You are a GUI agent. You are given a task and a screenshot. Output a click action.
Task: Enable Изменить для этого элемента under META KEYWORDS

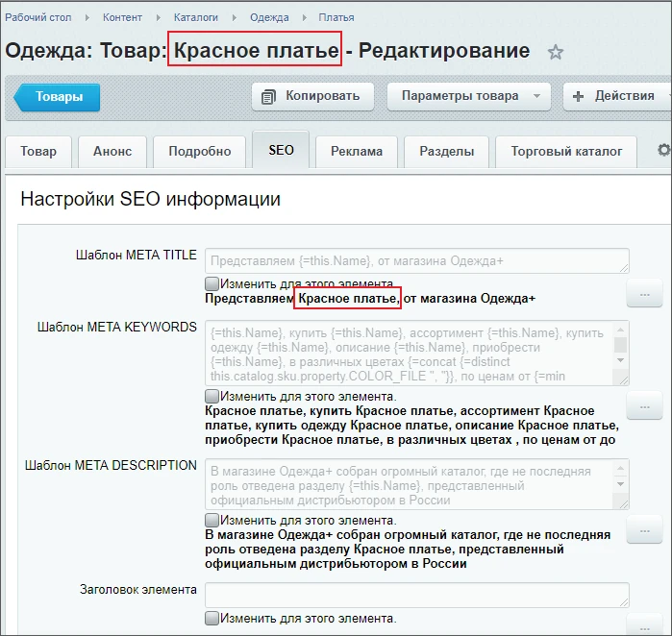tap(212, 396)
